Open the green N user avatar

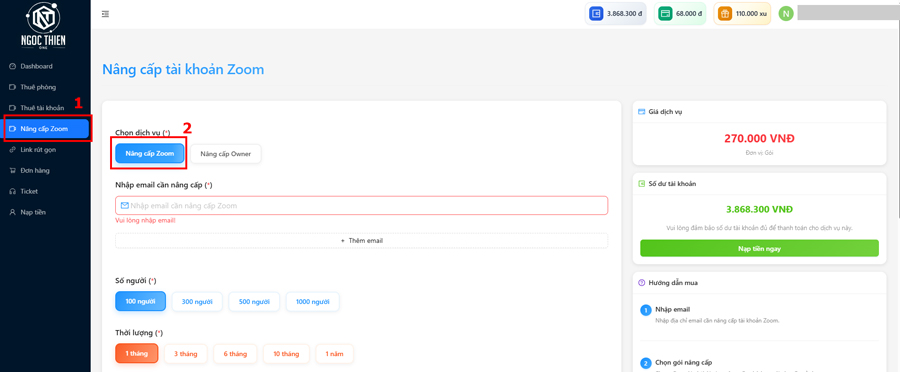coord(786,14)
